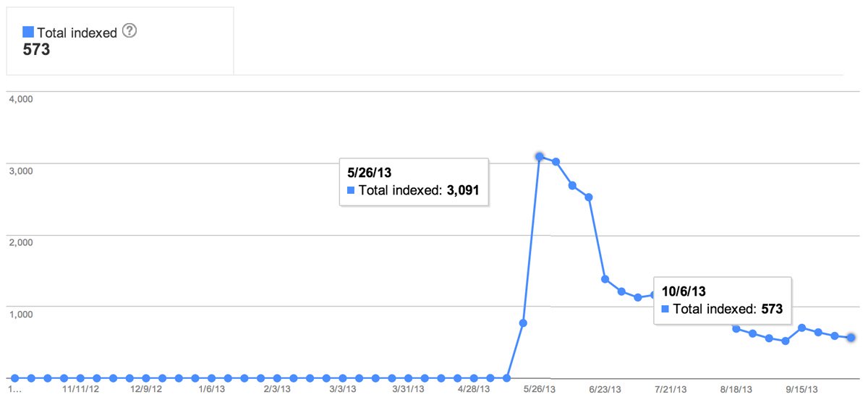Image resolution: width=868 pixels, height=405 pixels.
Task: Click the 8/18/13 x-axis date label
Action: point(737,389)
